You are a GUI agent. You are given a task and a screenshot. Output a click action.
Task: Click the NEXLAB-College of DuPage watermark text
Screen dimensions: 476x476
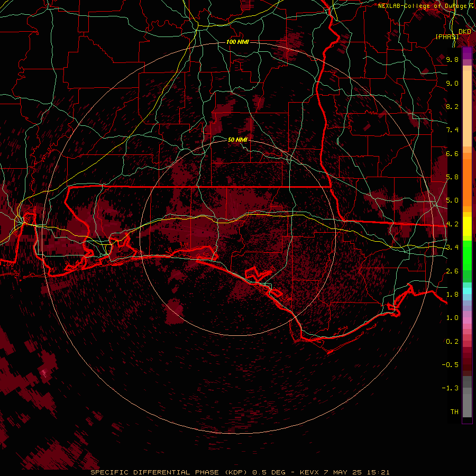pyautogui.click(x=422, y=6)
